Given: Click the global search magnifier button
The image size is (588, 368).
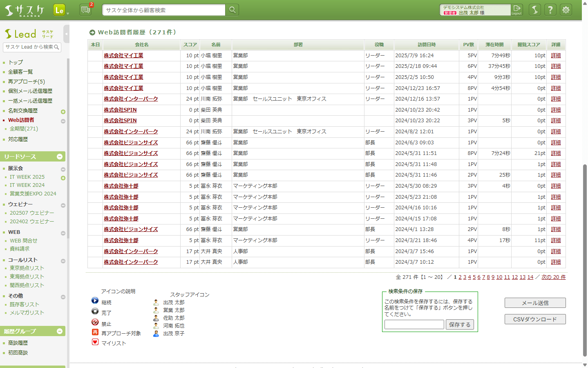Looking at the screenshot, I should pos(232,10).
